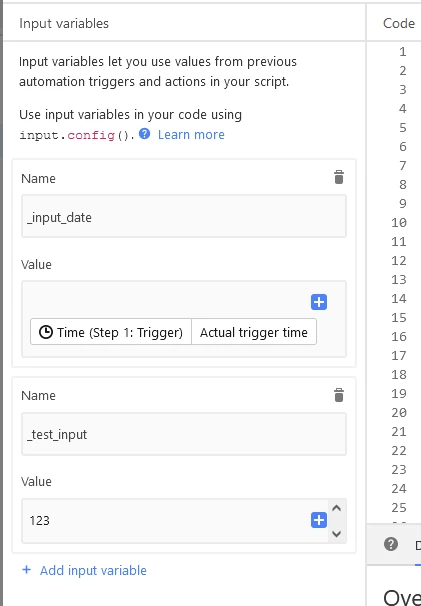421x606 pixels.
Task: Focus the _test_input name field
Action: coord(184,434)
